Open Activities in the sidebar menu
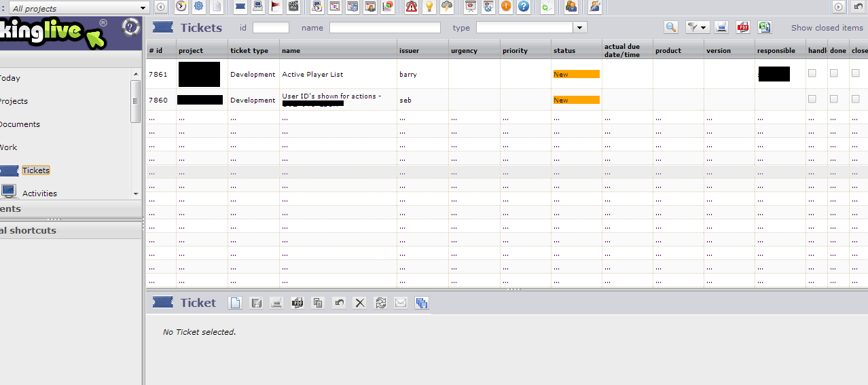Screen dimensions: 868x385 [39, 194]
